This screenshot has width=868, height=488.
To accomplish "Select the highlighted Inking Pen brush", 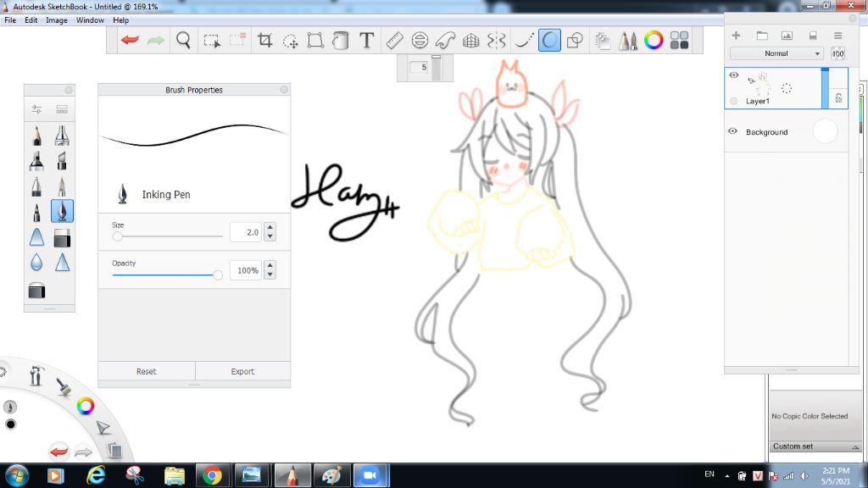I will tap(62, 211).
